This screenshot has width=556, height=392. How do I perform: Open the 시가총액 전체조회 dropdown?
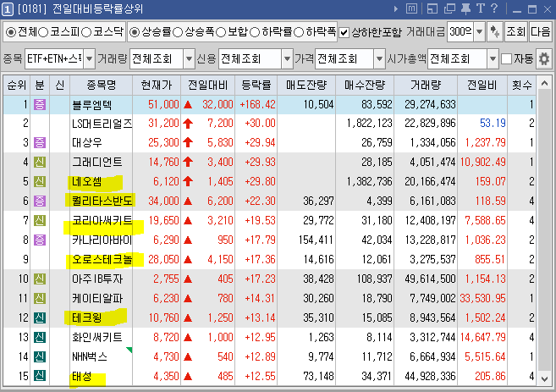click(493, 59)
